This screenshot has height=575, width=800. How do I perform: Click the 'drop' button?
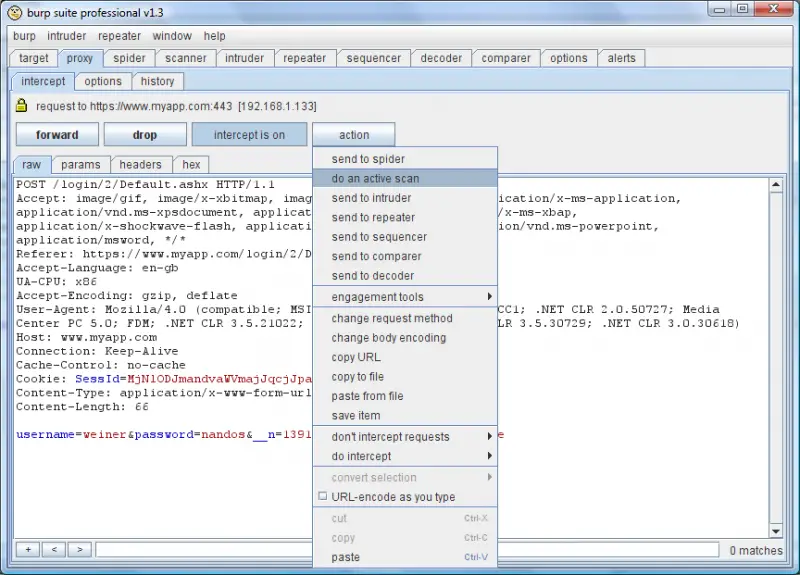[x=145, y=135]
